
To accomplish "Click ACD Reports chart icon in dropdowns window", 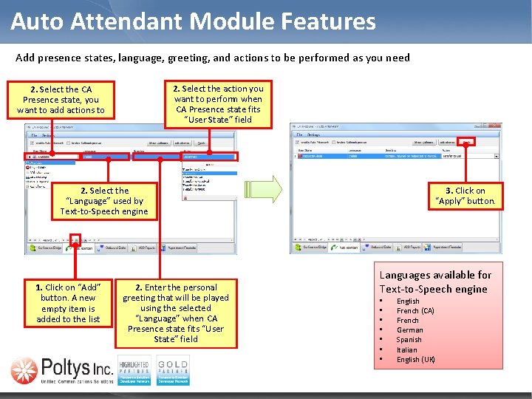I will coord(134,248).
